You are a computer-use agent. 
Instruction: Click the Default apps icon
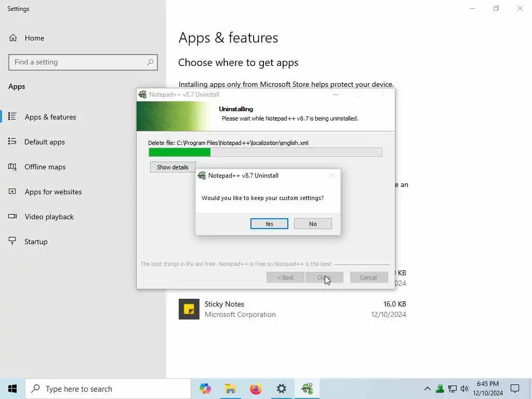[x=12, y=141]
